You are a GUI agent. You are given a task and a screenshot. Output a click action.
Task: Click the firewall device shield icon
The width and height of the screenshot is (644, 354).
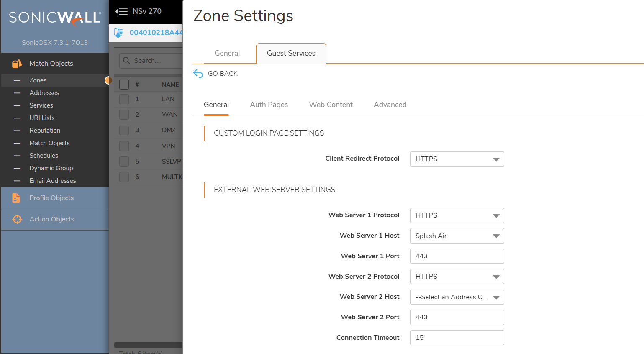118,33
